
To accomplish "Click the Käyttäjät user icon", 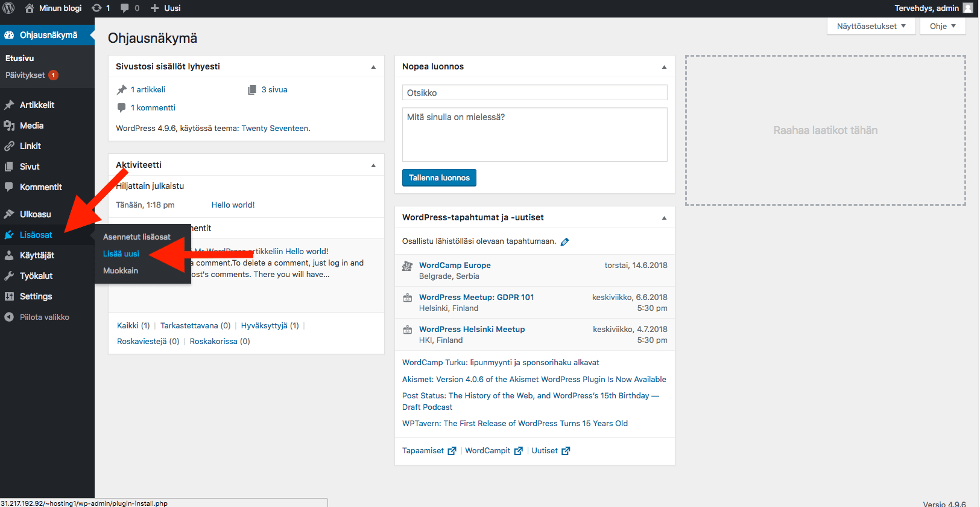I will (x=9, y=255).
